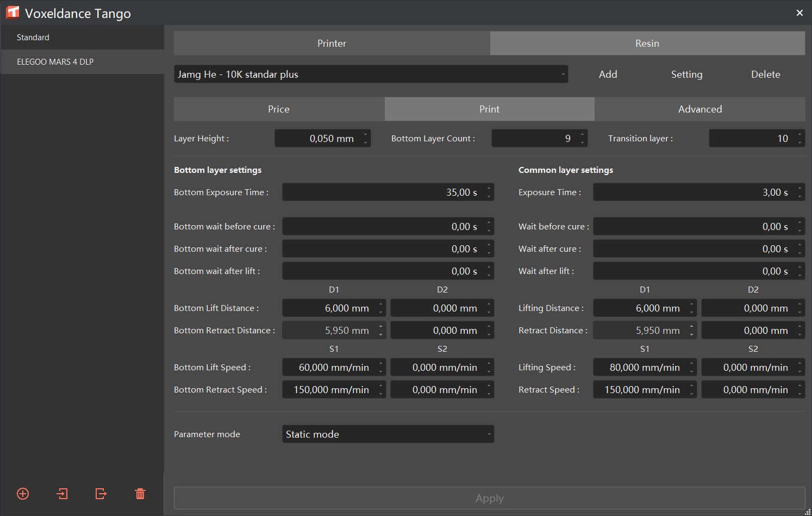
Task: Click the Add resin button
Action: pyautogui.click(x=608, y=74)
